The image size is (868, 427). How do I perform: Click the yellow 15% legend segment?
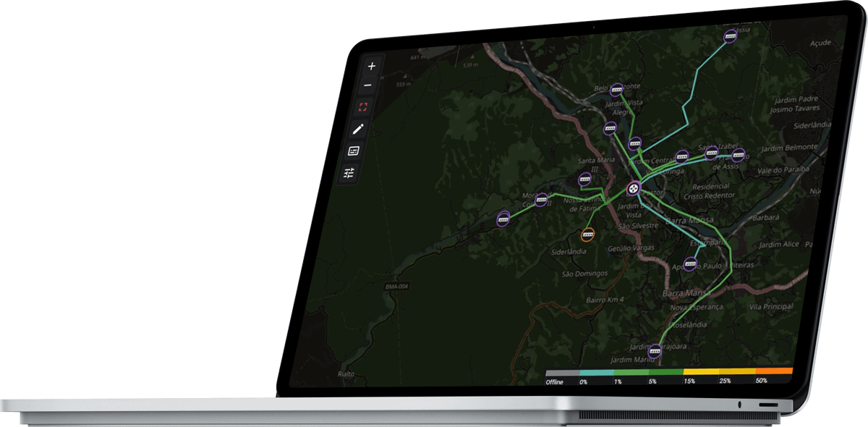701,371
